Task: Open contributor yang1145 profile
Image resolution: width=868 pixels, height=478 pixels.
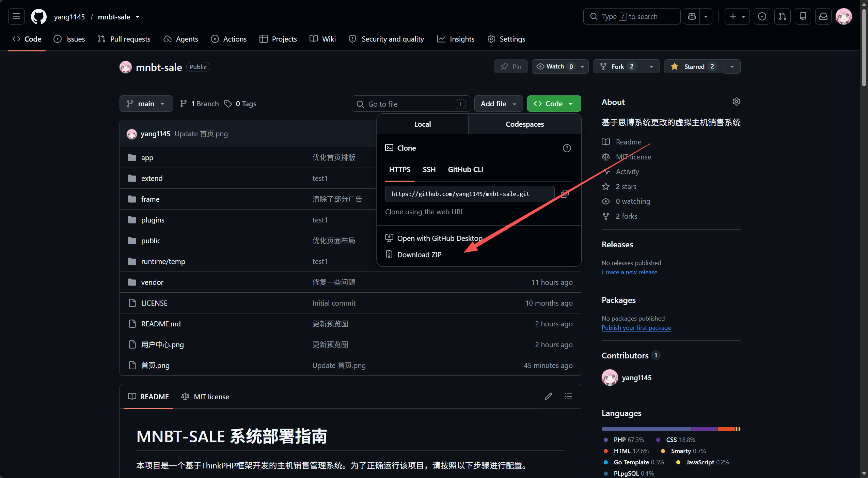Action: pos(636,377)
